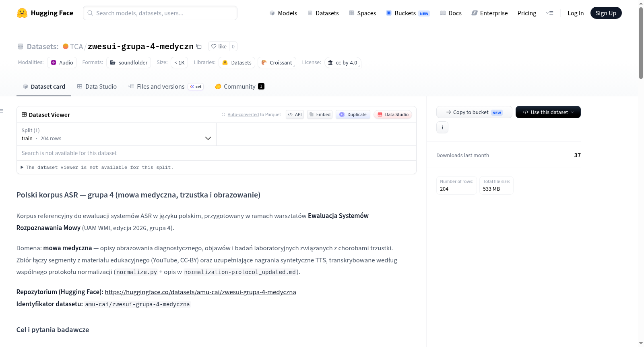Open the cc-by-4.0 license tag
644x347 pixels.
[x=343, y=62]
